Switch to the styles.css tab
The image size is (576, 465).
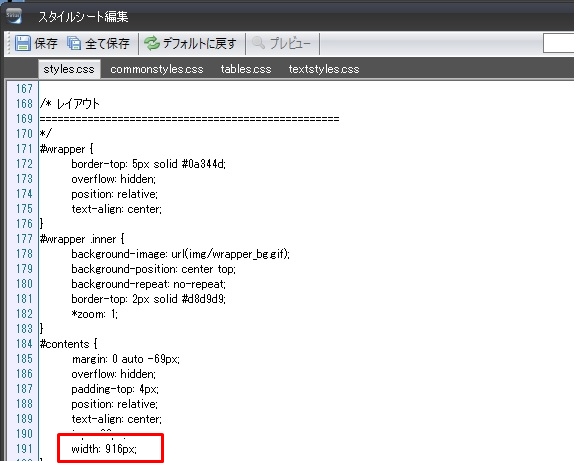(69, 69)
